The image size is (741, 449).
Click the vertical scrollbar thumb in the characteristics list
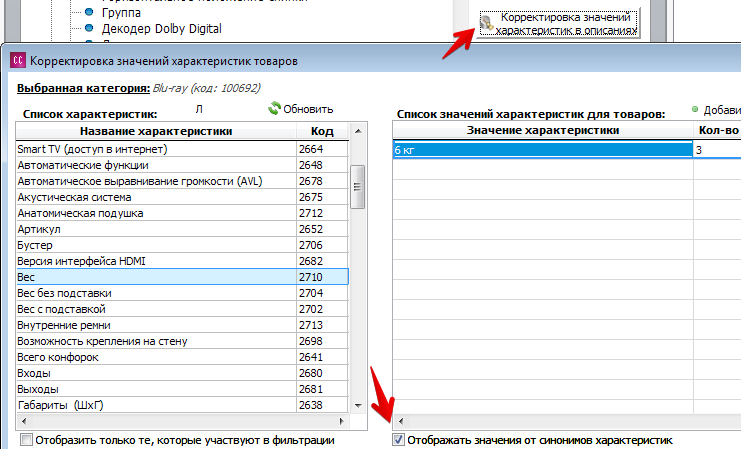click(358, 187)
